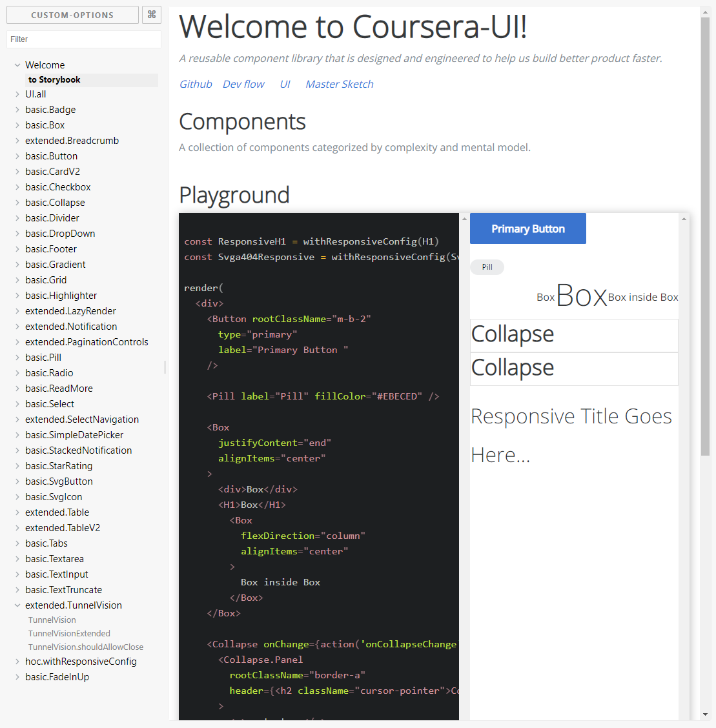Expand the extended.Notification section
The image size is (716, 728).
[71, 327]
